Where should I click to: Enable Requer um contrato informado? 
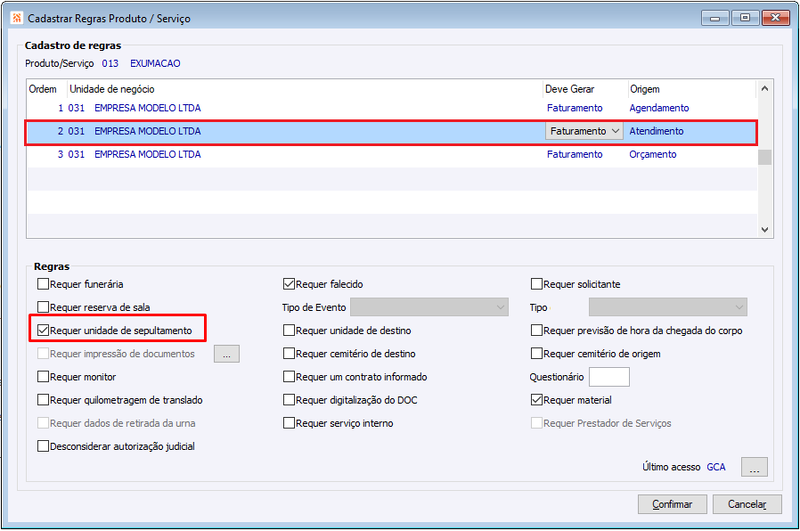[x=289, y=377]
